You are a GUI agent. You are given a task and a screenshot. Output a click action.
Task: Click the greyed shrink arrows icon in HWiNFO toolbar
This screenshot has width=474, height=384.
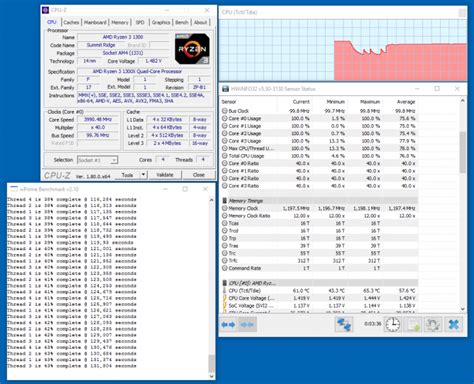(x=247, y=324)
